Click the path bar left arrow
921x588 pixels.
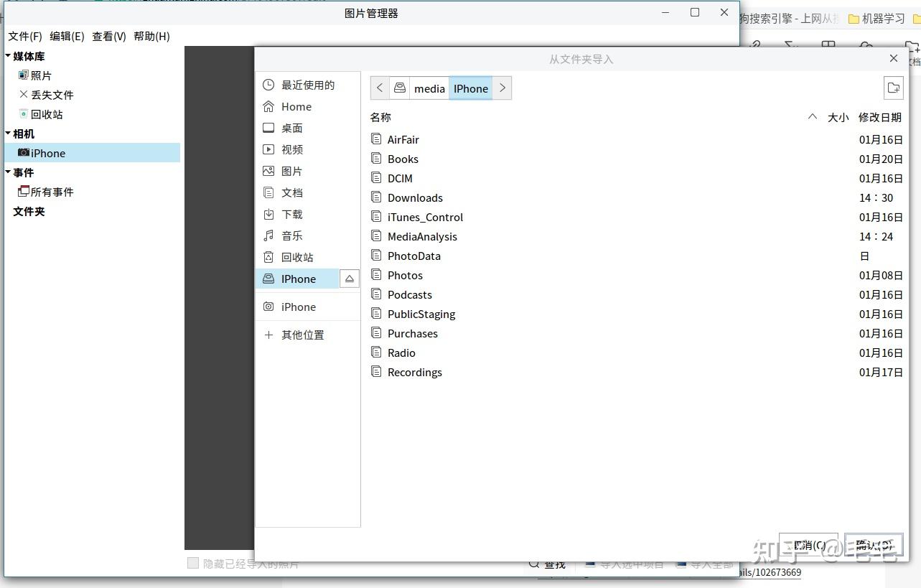pyautogui.click(x=380, y=88)
